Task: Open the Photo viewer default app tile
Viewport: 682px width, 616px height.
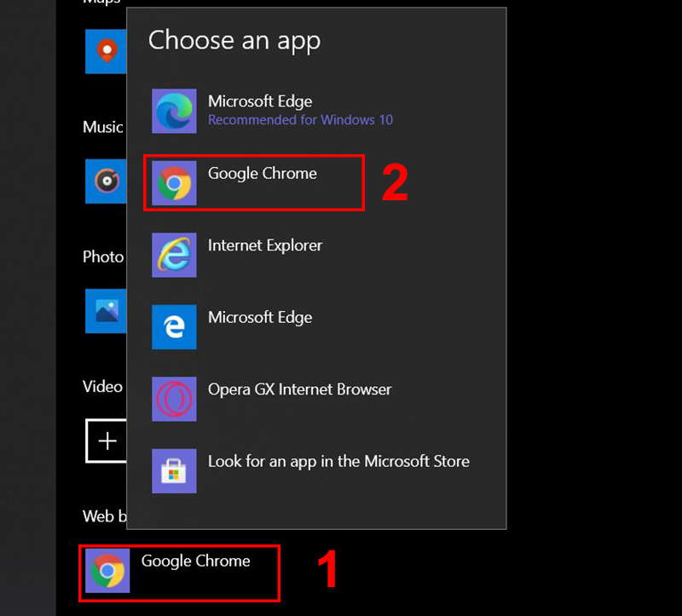Action: [x=106, y=311]
